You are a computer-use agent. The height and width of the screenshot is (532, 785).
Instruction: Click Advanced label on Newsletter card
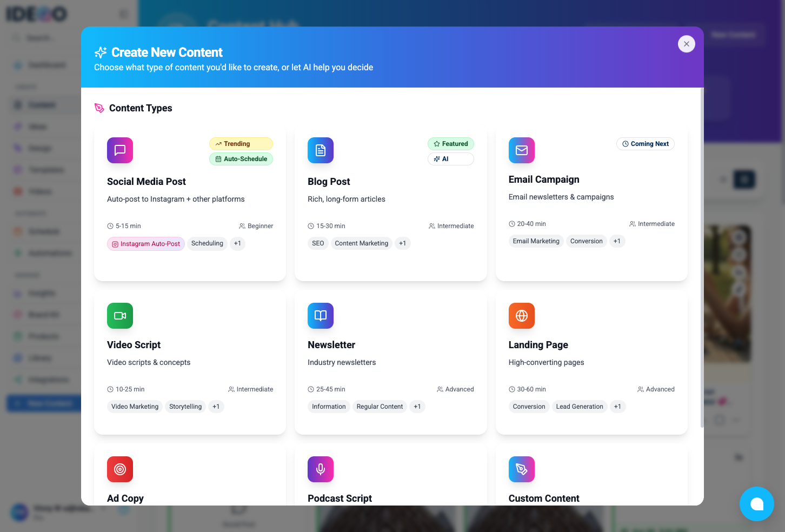coord(460,389)
